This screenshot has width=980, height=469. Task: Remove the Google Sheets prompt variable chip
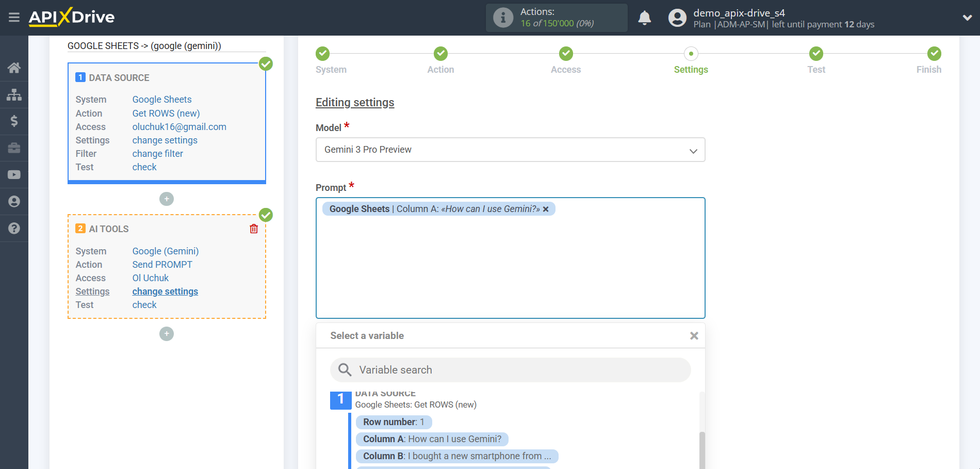[x=546, y=208]
